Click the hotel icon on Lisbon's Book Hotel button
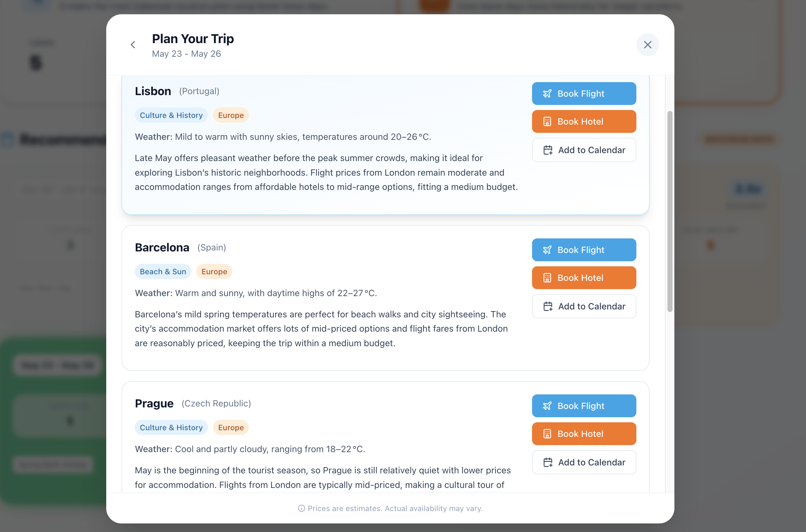The width and height of the screenshot is (806, 532). point(547,121)
